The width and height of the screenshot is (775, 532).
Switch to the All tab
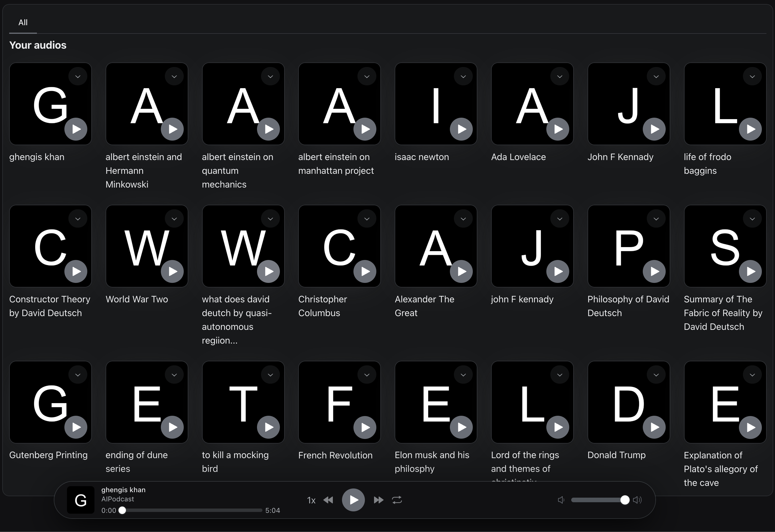(x=23, y=23)
